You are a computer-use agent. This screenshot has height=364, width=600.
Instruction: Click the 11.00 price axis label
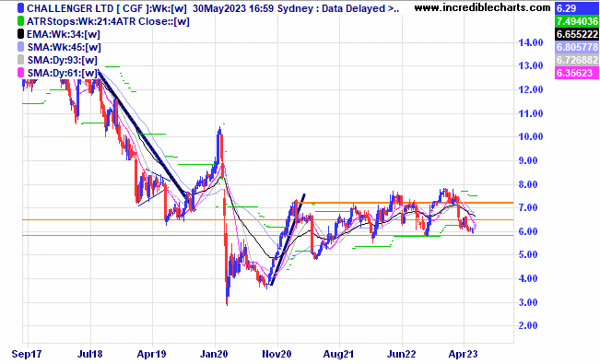[531, 113]
